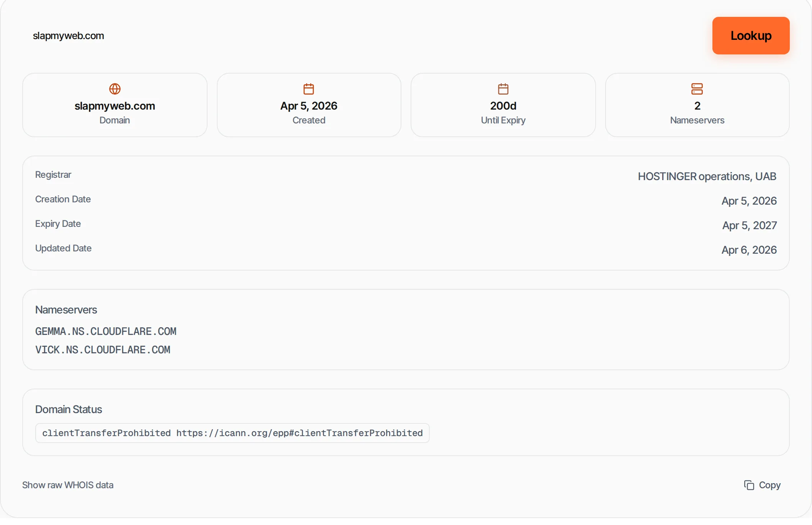
Task: Click the Copy icon at bottom right
Action: [x=749, y=485]
